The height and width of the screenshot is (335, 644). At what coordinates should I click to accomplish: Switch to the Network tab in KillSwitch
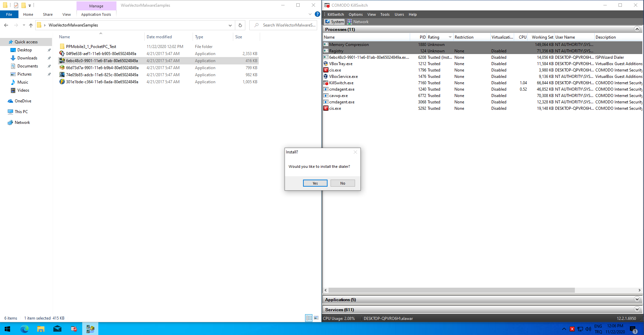coord(358,22)
